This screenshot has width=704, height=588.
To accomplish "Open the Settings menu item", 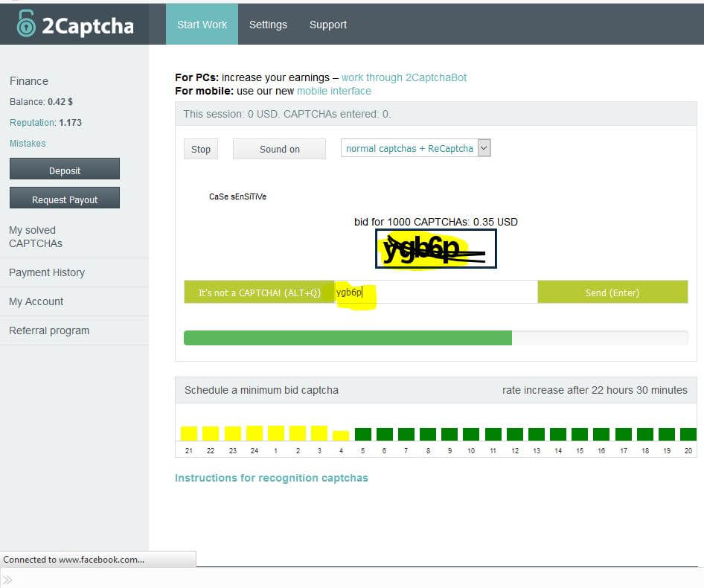I will click(x=268, y=25).
